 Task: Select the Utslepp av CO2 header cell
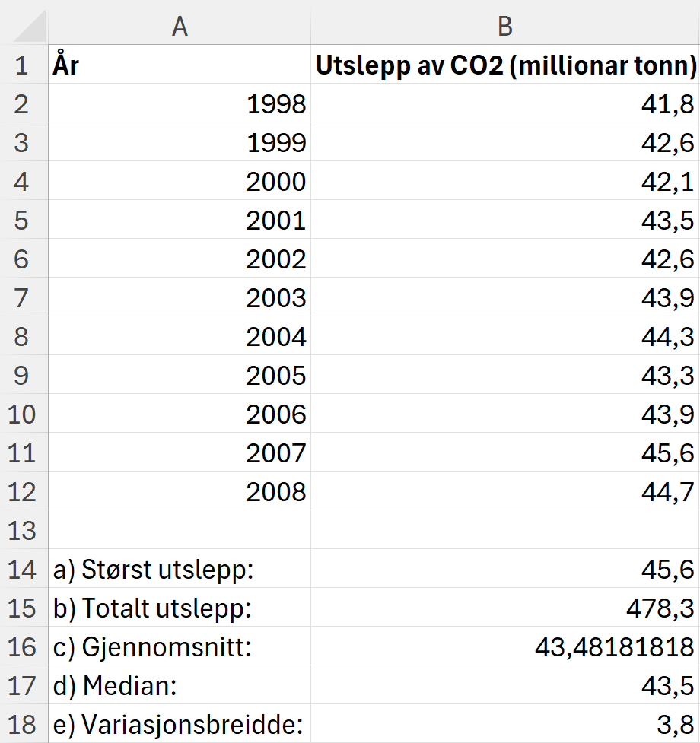504,65
